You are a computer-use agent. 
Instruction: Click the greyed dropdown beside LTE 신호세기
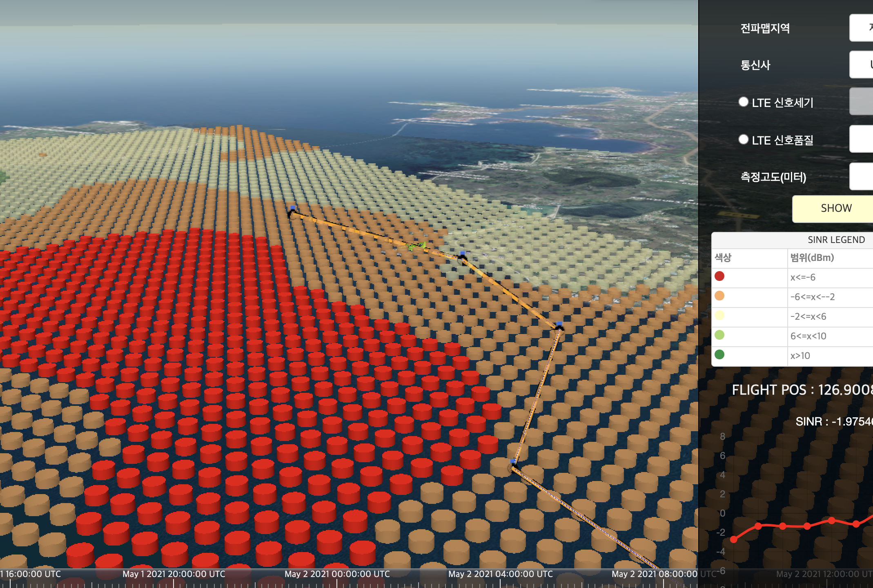click(862, 102)
